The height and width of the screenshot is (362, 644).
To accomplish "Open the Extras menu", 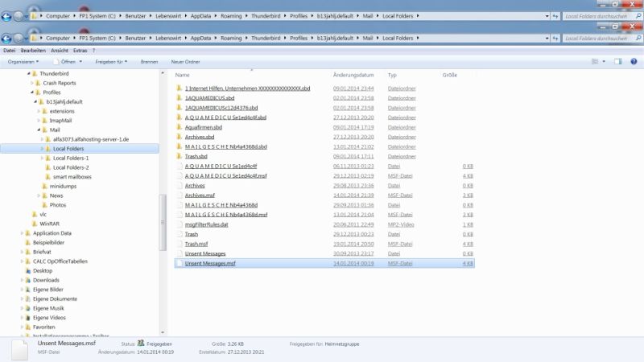I will 80,51.
